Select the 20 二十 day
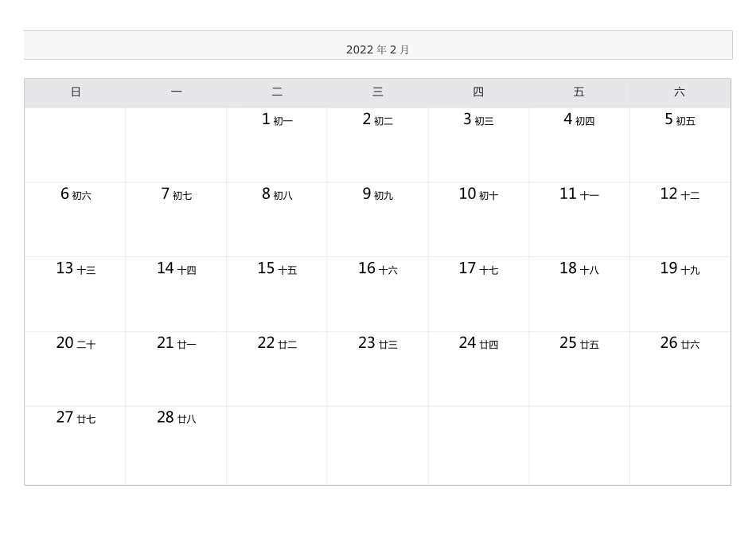The width and height of the screenshot is (756, 535). pyautogui.click(x=76, y=343)
